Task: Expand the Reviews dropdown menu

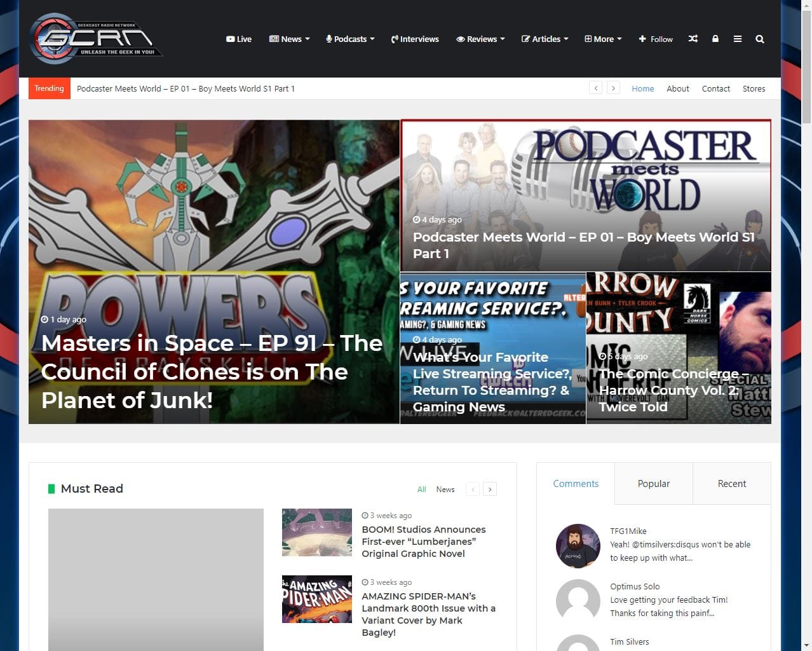Action: 480,39
